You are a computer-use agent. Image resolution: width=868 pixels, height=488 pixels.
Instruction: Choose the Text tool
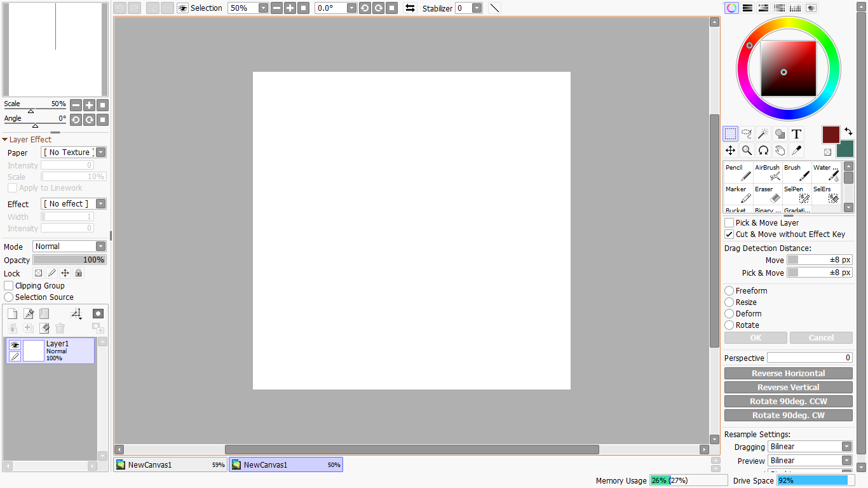796,134
